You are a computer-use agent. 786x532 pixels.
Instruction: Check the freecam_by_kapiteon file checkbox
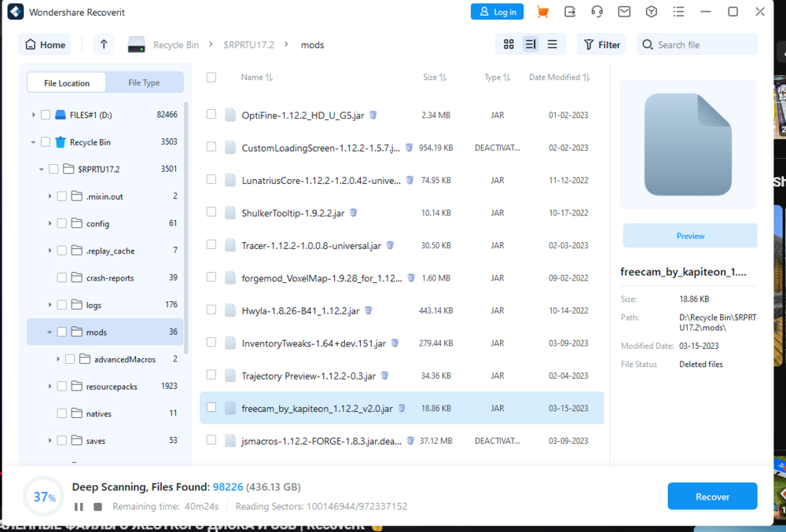[x=211, y=408]
